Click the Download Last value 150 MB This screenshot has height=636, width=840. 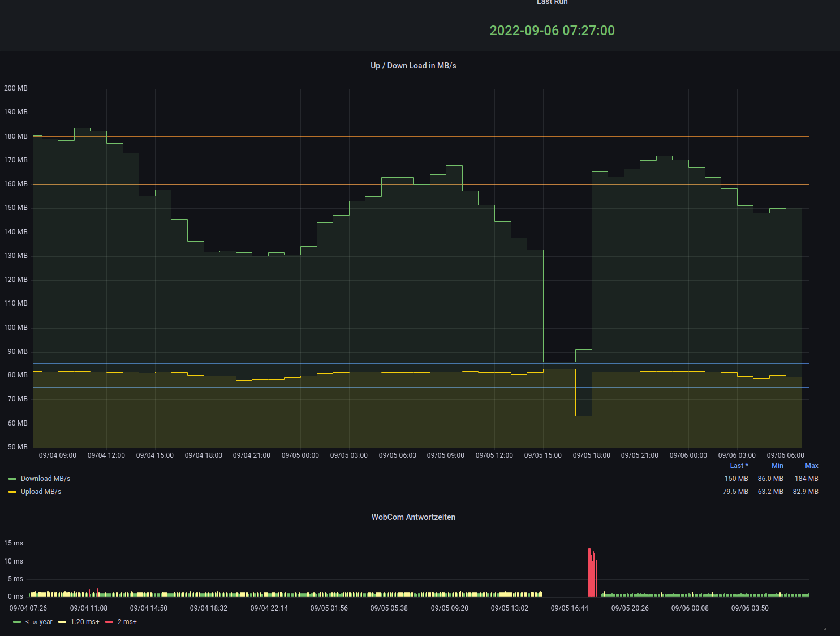pyautogui.click(x=736, y=479)
